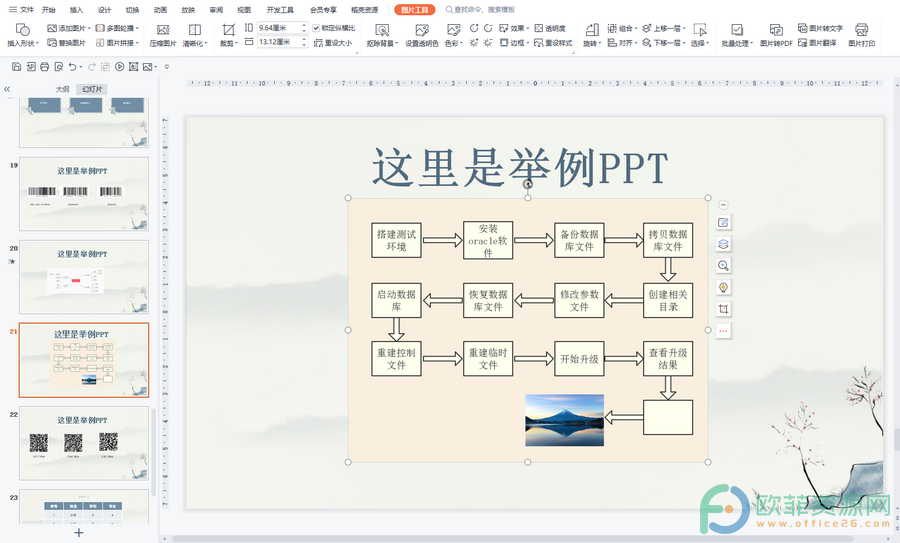This screenshot has width=900, height=543.
Task: Click the 压缩图片 compress picture icon
Action: [162, 30]
